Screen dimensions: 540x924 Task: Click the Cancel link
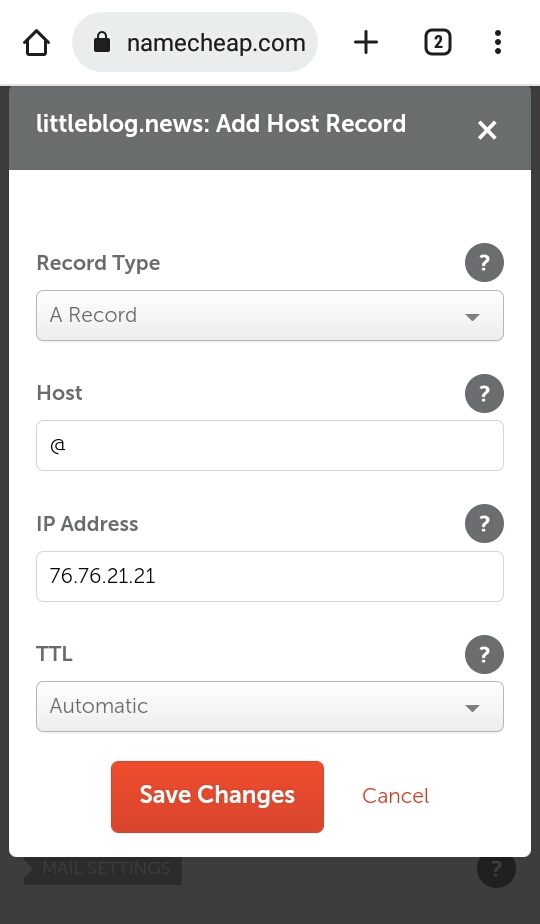coord(395,796)
